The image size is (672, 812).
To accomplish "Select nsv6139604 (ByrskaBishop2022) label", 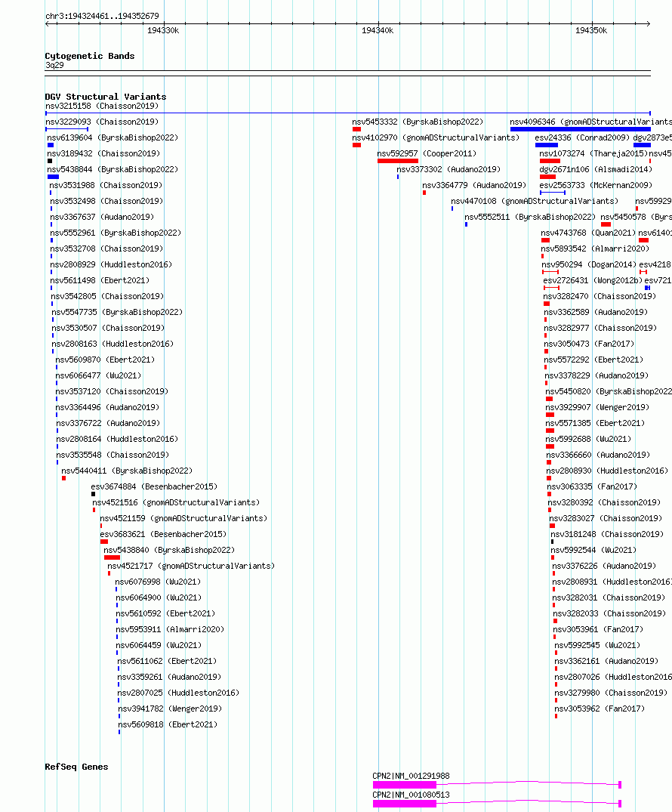I will [x=113, y=137].
